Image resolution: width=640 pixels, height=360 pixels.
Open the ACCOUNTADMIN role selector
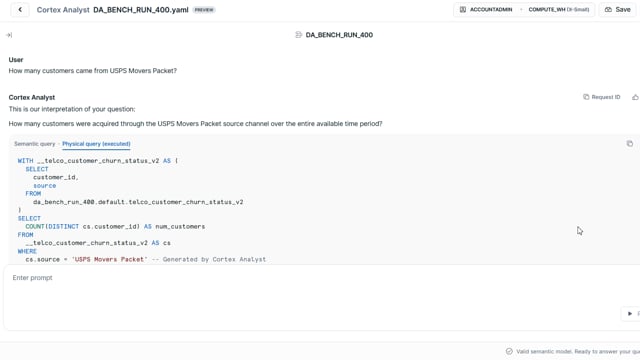coord(487,10)
